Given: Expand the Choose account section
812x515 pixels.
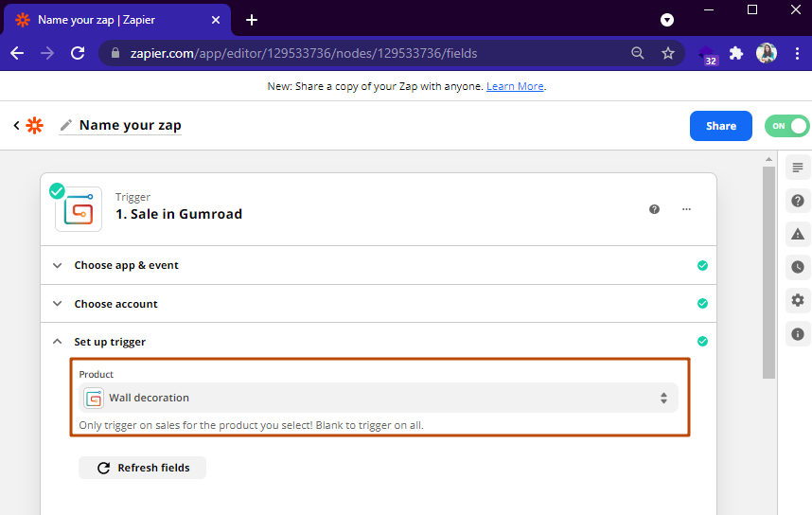Looking at the screenshot, I should 379,304.
